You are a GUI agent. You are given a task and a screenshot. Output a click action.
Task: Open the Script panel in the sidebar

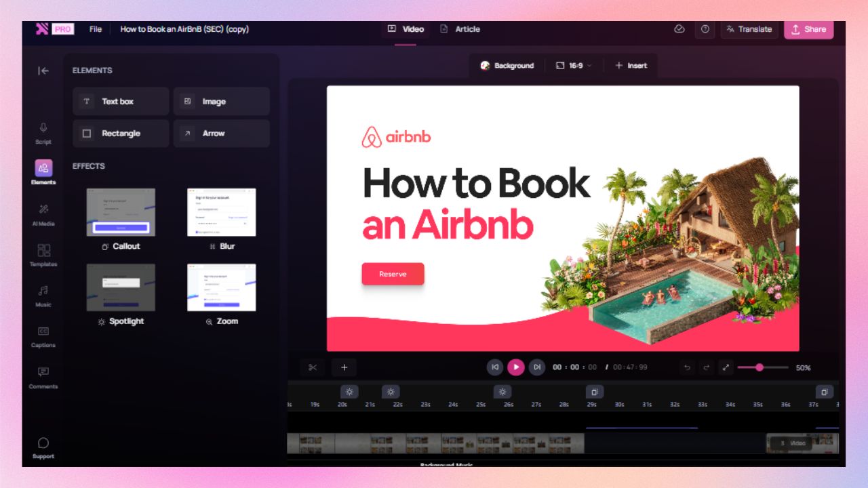click(x=43, y=133)
